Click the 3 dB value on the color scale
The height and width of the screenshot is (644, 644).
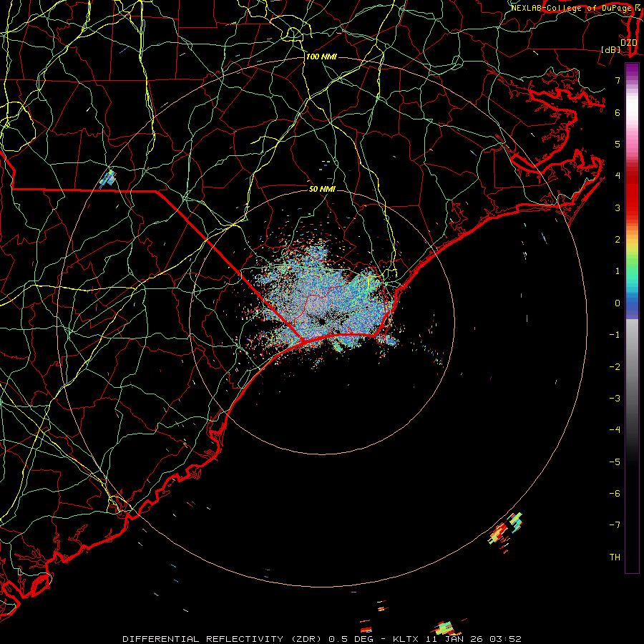coord(618,208)
